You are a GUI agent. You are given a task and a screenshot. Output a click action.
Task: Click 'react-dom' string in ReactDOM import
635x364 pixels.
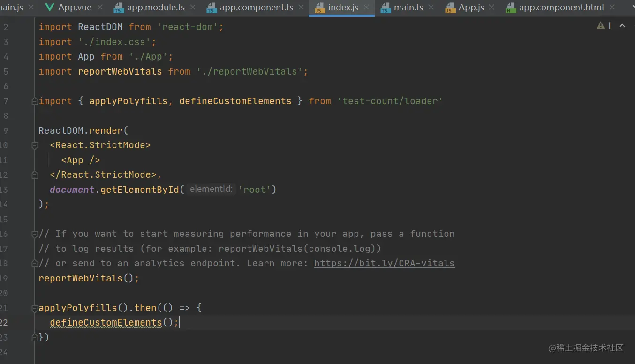[x=188, y=27]
